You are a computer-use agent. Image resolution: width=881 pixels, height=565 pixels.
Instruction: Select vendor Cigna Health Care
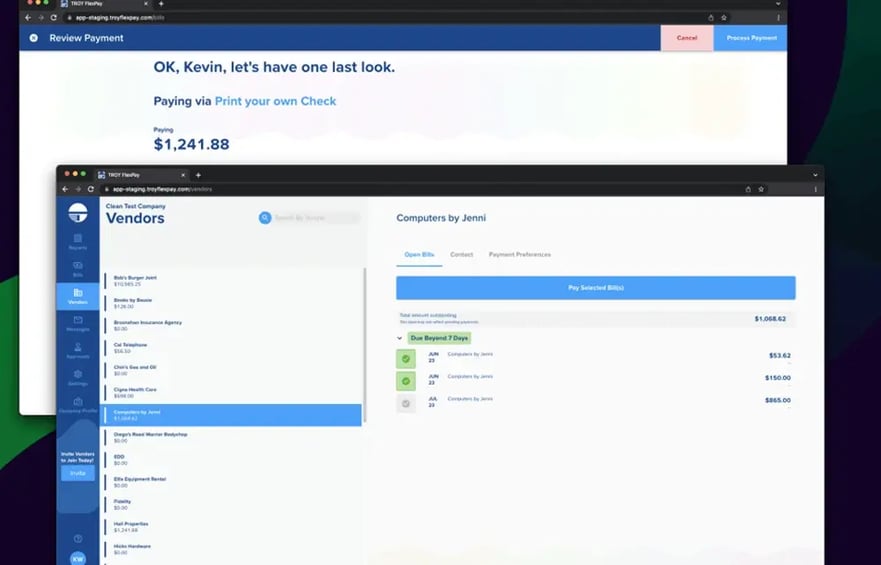click(x=231, y=393)
